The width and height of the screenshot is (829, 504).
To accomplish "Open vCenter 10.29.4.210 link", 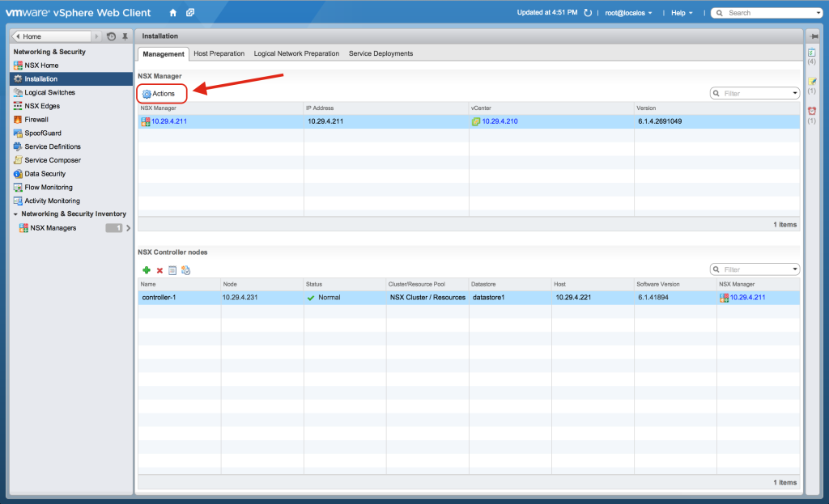I will point(500,121).
